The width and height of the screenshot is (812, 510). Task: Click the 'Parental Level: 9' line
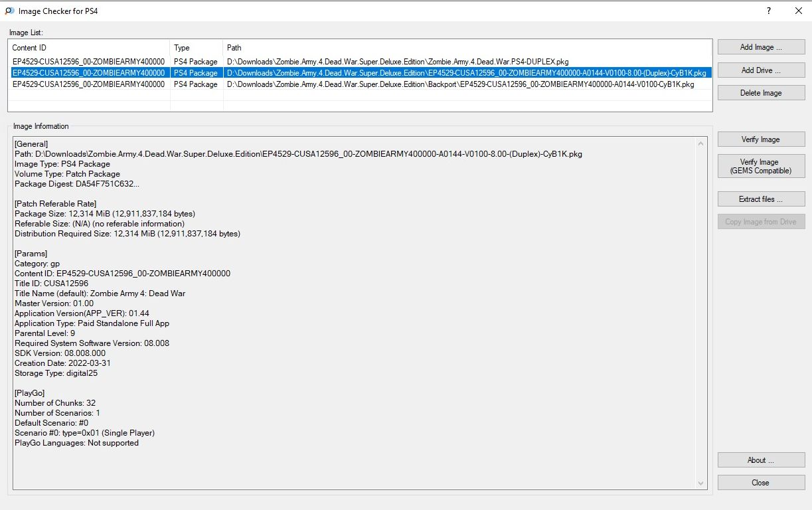(x=44, y=333)
